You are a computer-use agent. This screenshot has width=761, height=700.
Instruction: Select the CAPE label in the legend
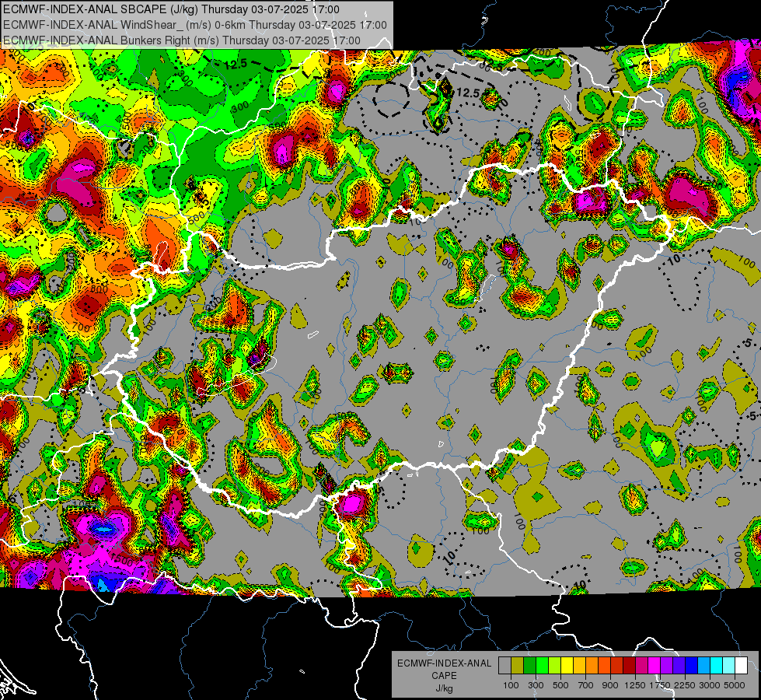444,676
